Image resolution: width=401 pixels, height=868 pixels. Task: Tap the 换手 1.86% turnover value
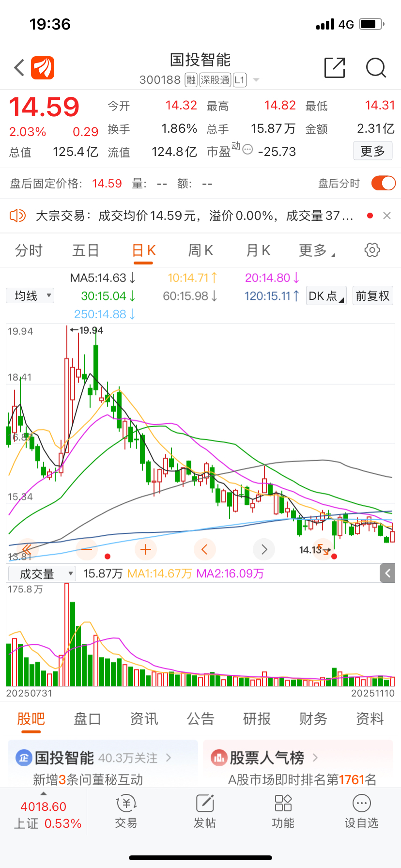click(179, 129)
